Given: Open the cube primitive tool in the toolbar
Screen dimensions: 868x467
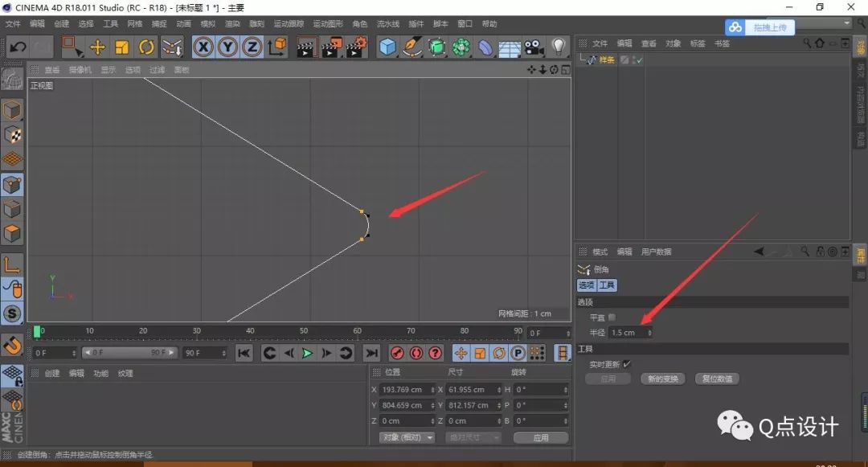Looking at the screenshot, I should [388, 47].
